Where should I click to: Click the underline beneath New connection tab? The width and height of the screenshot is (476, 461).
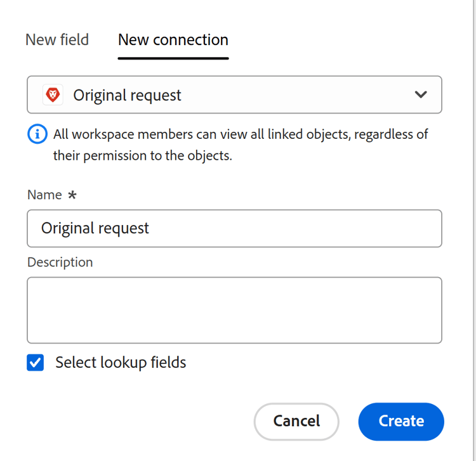(173, 58)
